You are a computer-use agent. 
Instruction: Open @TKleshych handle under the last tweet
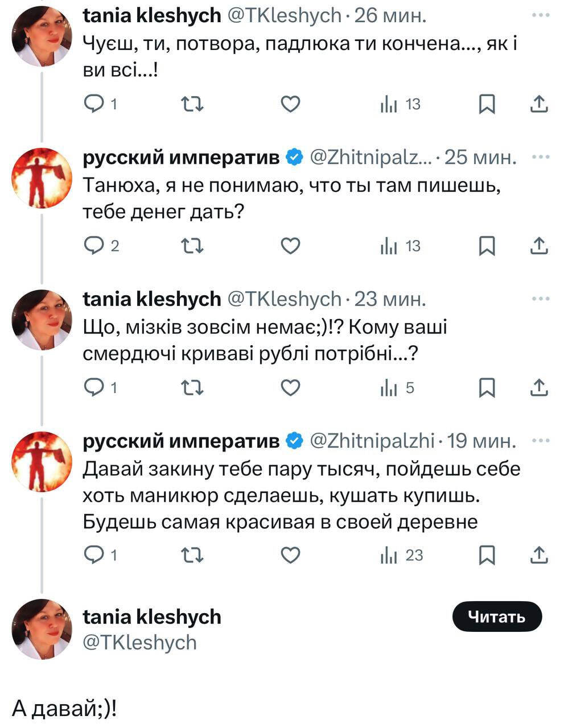139,642
